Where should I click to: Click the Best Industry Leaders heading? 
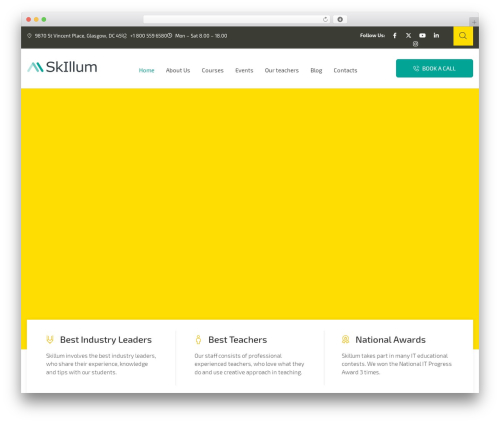coord(106,340)
